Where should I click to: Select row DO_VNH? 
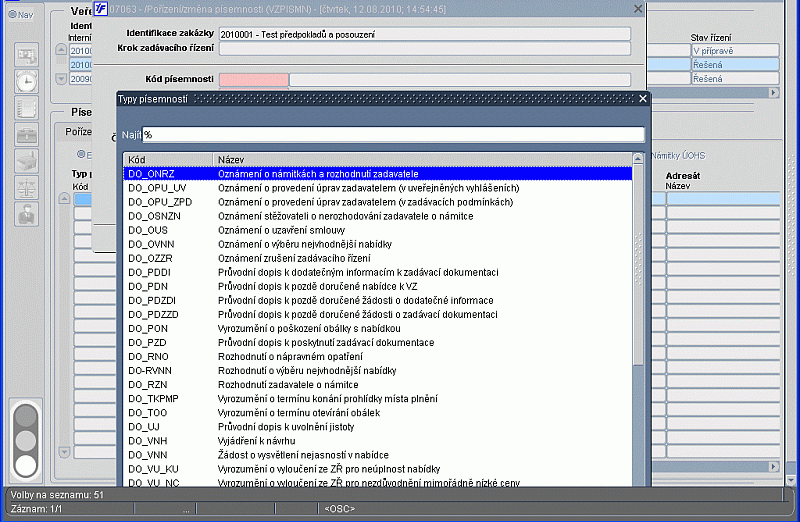[x=378, y=440]
